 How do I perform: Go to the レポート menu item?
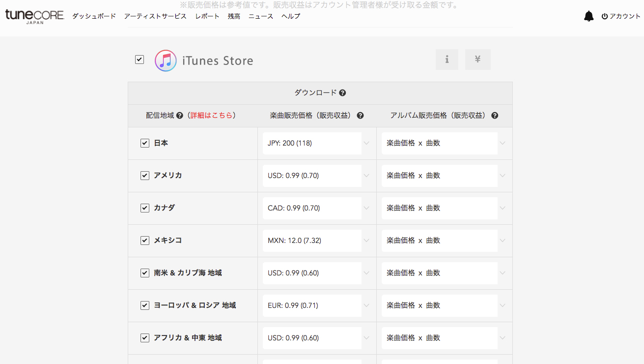[x=207, y=16]
